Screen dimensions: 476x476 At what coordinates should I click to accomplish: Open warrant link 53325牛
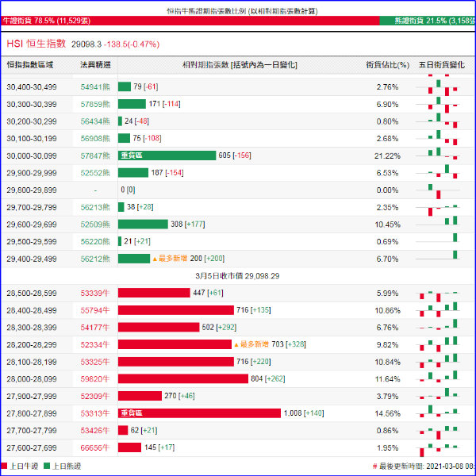coord(95,362)
